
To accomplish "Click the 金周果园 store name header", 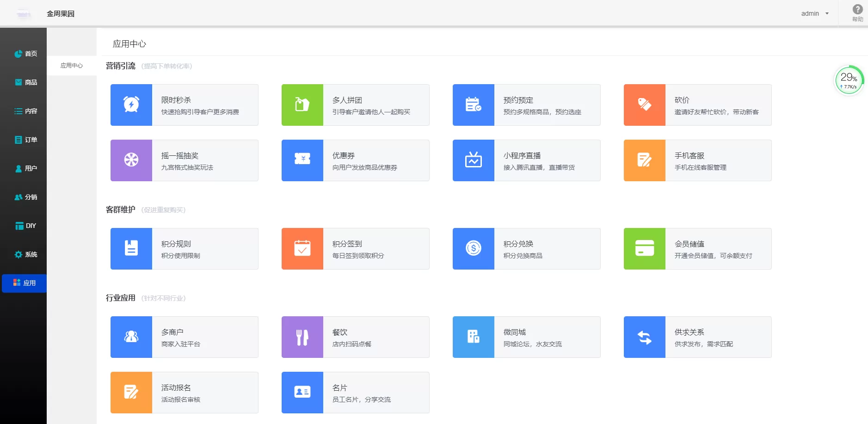I will pyautogui.click(x=61, y=14).
